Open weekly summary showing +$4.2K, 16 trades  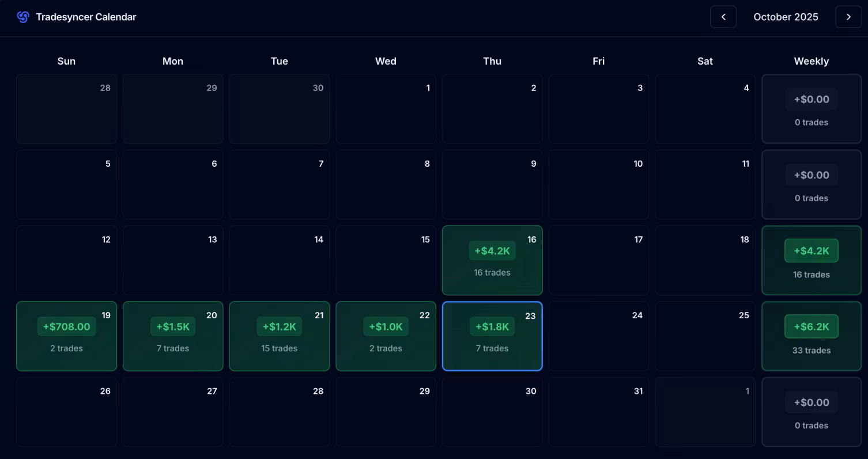pos(811,261)
